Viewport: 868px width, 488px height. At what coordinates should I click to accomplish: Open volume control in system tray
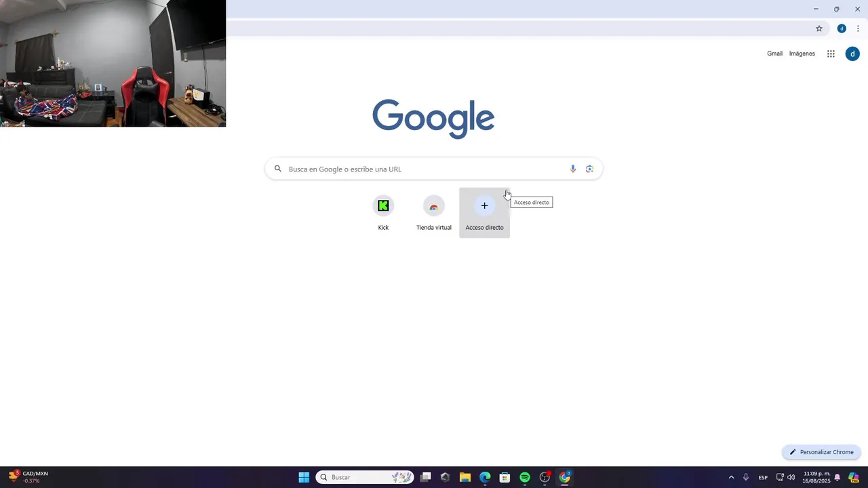[791, 477]
